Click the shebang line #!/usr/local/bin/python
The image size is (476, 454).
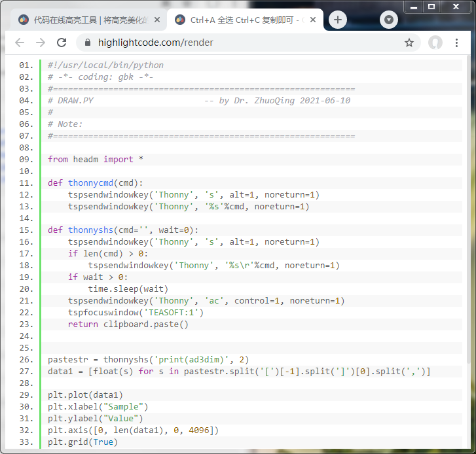click(105, 65)
